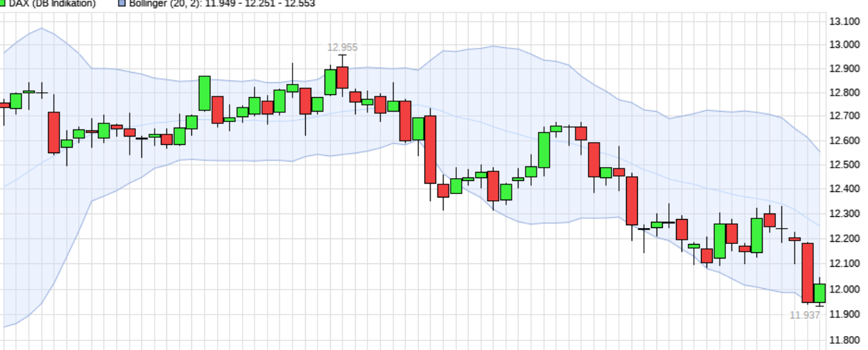Click the 13.000 axis value

[844, 45]
